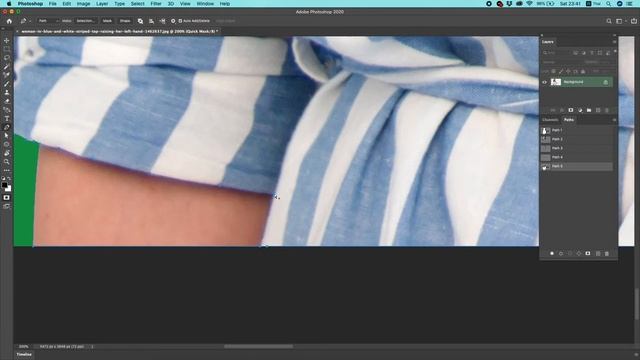Click the Selection... button
This screenshot has width=640, height=360.
point(85,21)
